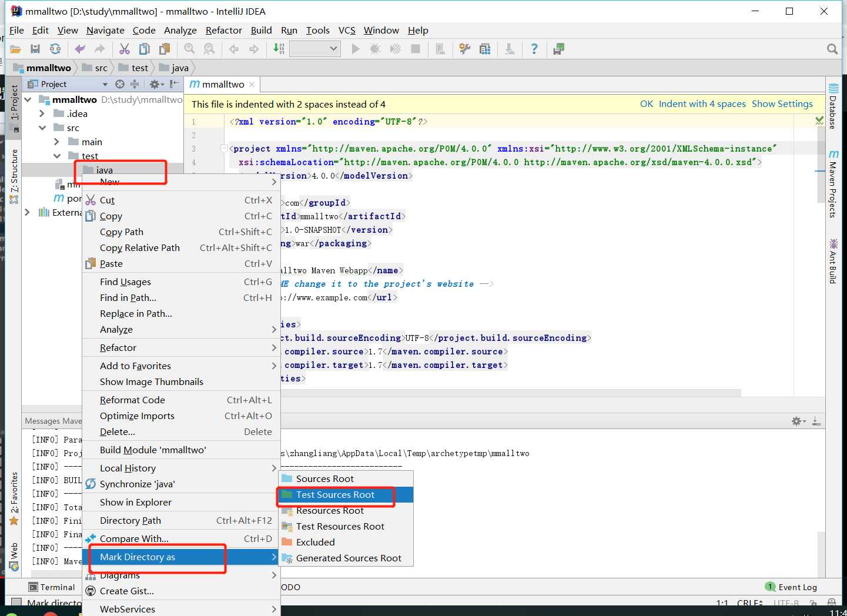The width and height of the screenshot is (847, 616).
Task: Choose Test Sources Root option
Action: (x=346, y=495)
